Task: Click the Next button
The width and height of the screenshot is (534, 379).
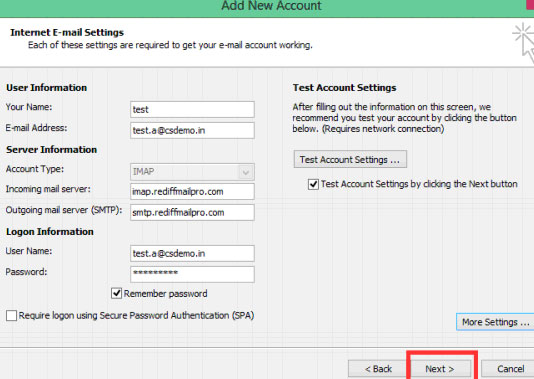Action: point(440,369)
